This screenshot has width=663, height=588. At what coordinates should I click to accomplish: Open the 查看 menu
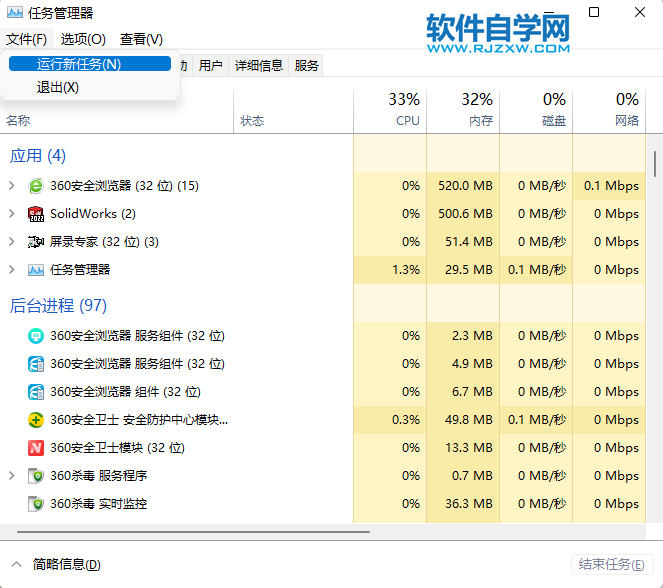[141, 39]
